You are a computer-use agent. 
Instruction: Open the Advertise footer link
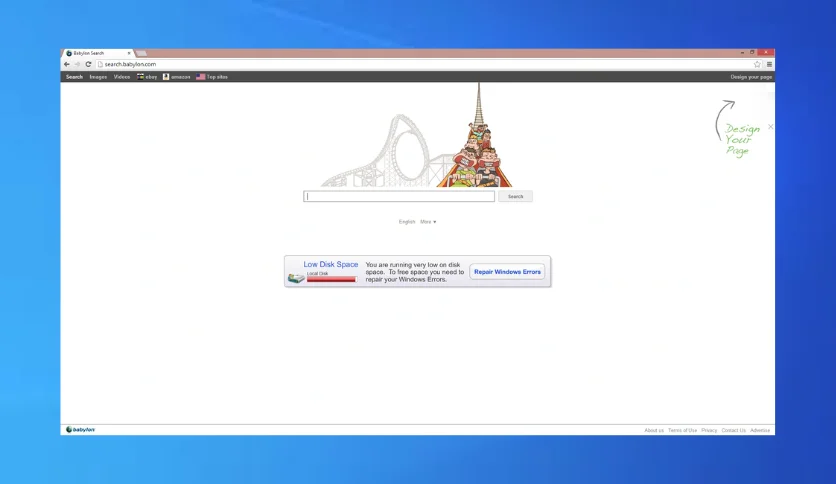pos(760,430)
